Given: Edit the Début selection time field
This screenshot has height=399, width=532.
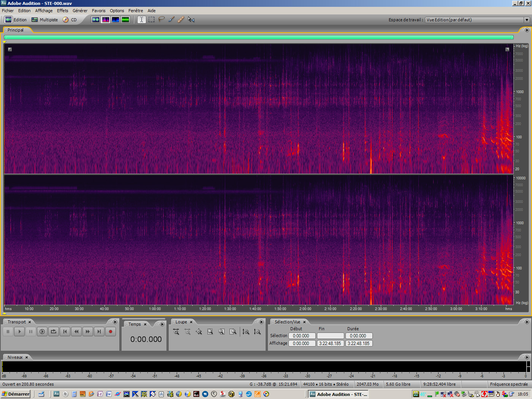Looking at the screenshot, I should [x=302, y=336].
